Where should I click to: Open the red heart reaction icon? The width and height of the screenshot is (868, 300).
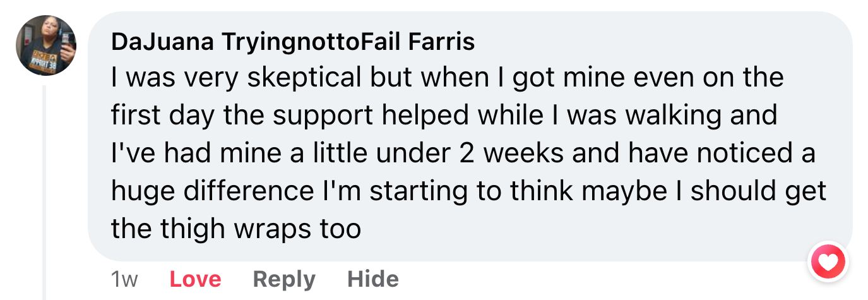(828, 261)
